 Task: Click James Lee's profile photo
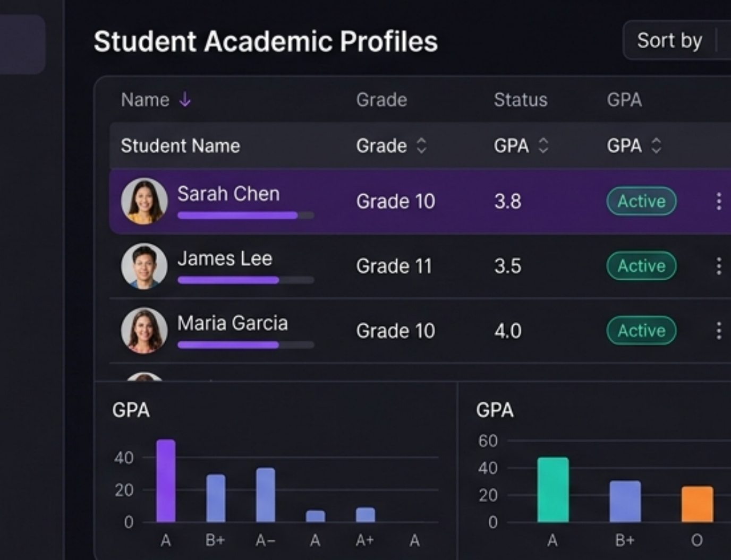point(144,266)
